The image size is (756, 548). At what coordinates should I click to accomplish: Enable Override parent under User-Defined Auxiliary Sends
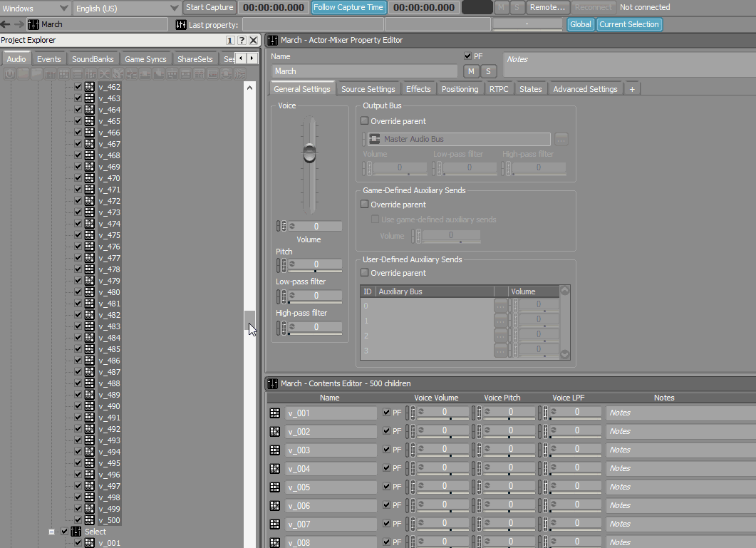pyautogui.click(x=365, y=272)
